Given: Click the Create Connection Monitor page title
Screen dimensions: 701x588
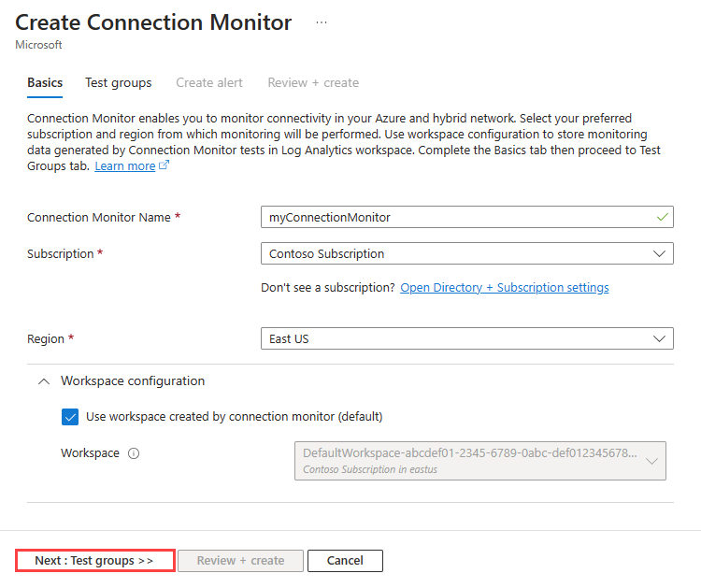Looking at the screenshot, I should tap(153, 22).
